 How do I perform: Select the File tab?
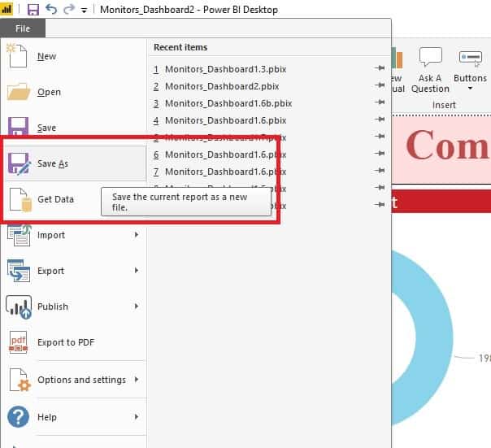pyautogui.click(x=23, y=28)
